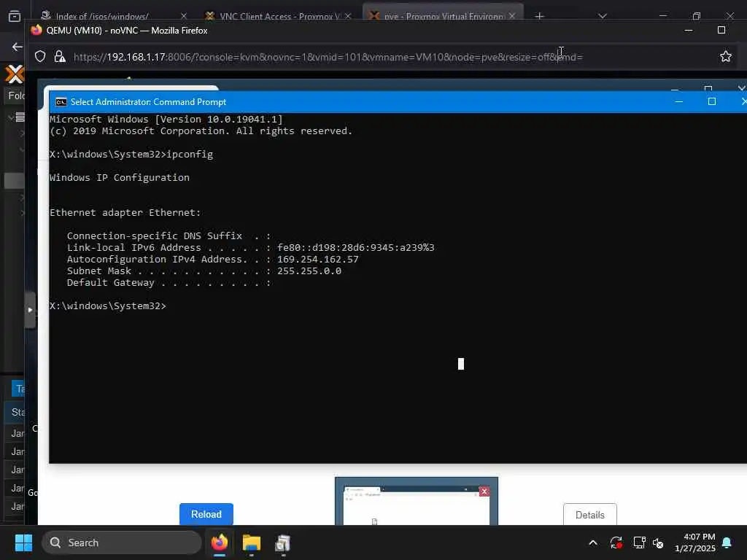This screenshot has height=560, width=747.
Task: Click the muted volume tray icon
Action: (x=659, y=542)
